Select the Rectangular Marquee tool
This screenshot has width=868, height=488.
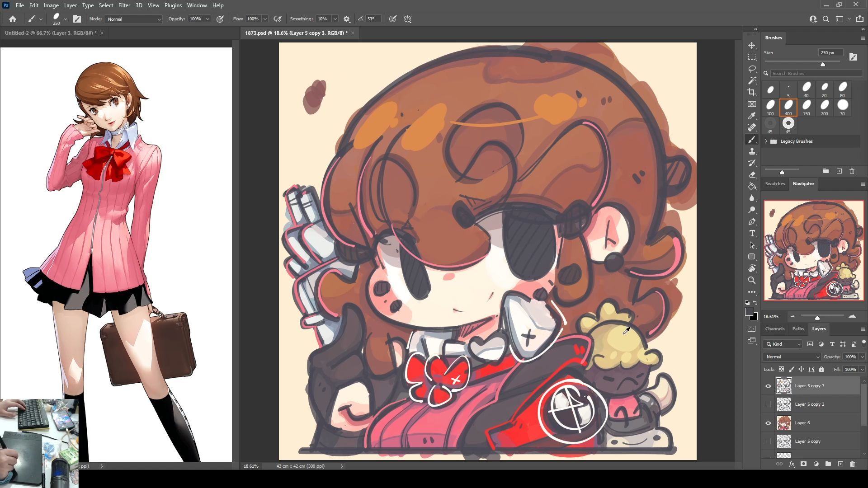(x=752, y=57)
